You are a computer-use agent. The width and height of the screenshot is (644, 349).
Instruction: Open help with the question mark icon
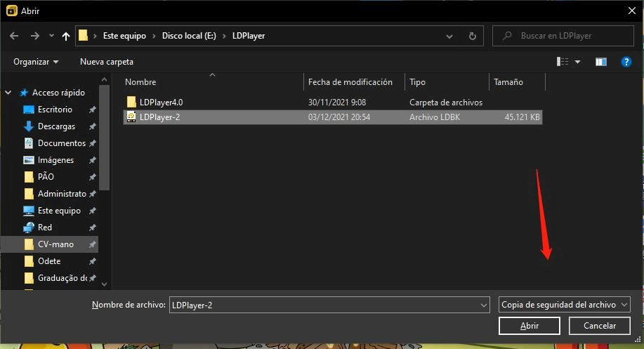pyautogui.click(x=626, y=62)
